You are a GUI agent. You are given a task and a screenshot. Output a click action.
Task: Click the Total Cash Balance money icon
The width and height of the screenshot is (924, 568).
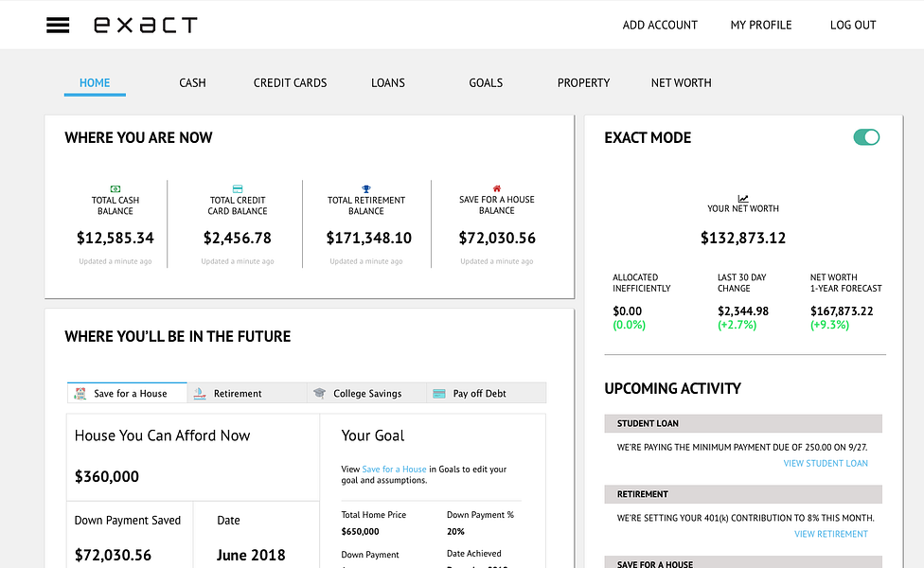click(115, 188)
